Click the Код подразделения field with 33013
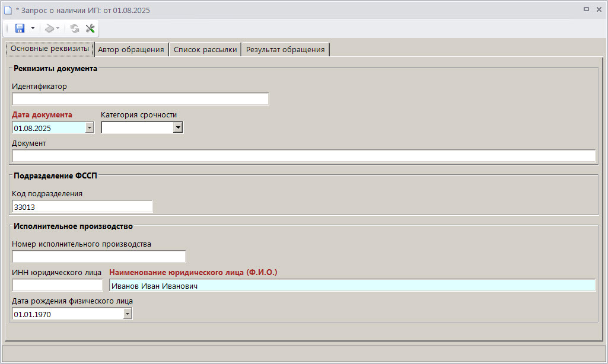The height and width of the screenshot is (364, 608). click(82, 206)
